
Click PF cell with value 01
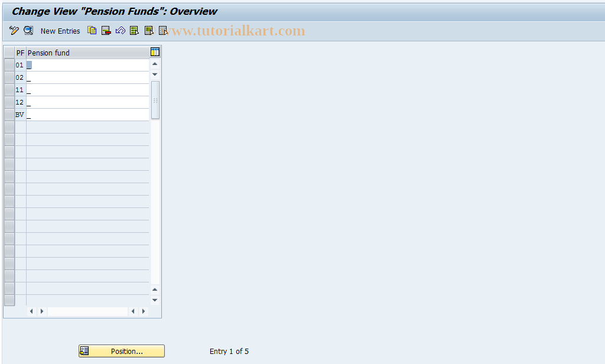21,65
